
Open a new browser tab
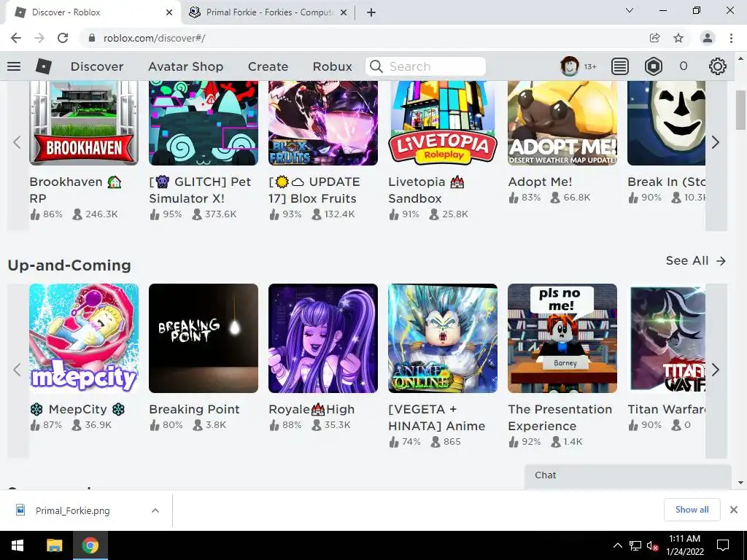pyautogui.click(x=371, y=12)
